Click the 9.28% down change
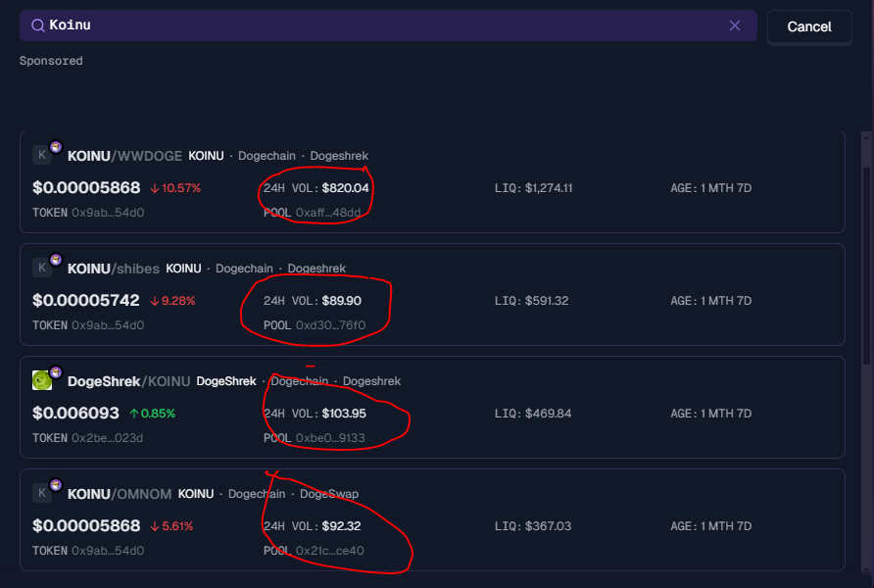This screenshot has height=588, width=874. [x=172, y=301]
